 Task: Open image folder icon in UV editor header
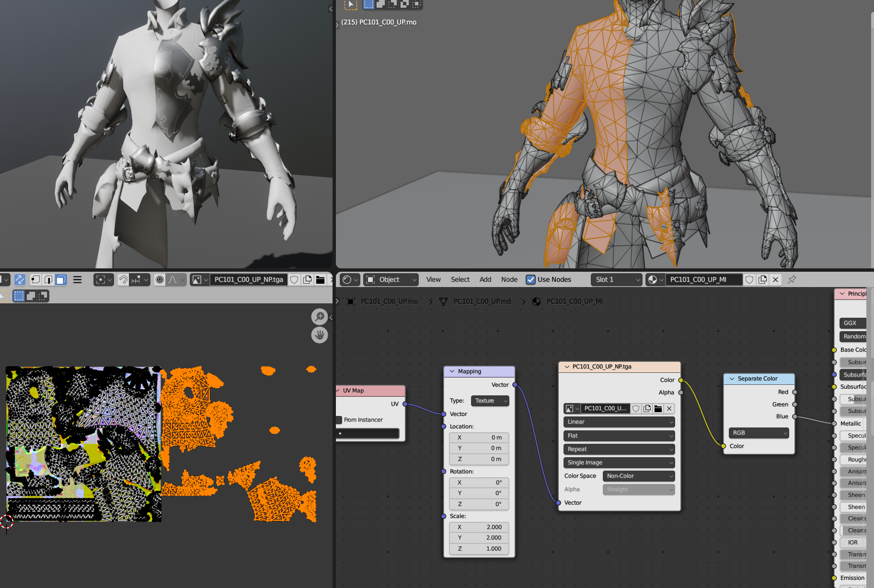pyautogui.click(x=321, y=279)
